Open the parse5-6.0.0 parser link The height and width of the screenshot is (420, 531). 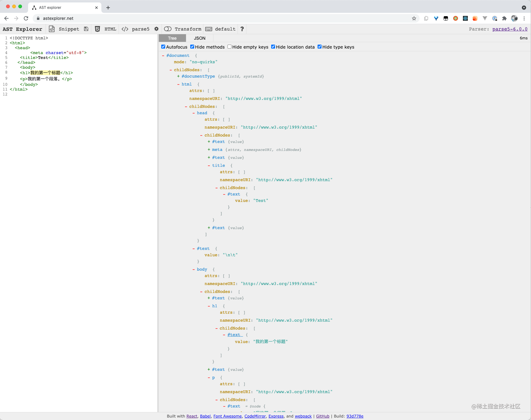click(x=510, y=29)
